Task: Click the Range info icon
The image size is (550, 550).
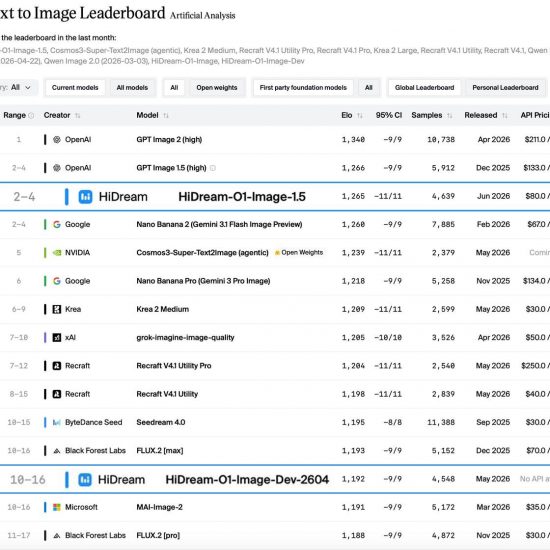Action: click(x=31, y=115)
